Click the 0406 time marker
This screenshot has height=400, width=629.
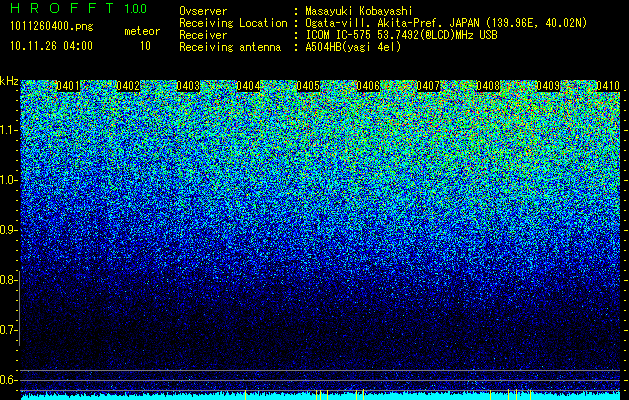point(368,86)
